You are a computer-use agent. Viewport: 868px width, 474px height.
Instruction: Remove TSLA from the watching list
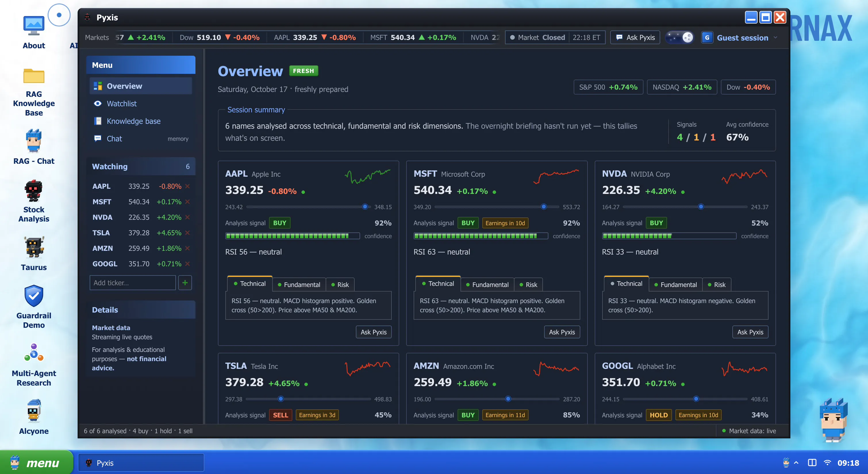187,232
